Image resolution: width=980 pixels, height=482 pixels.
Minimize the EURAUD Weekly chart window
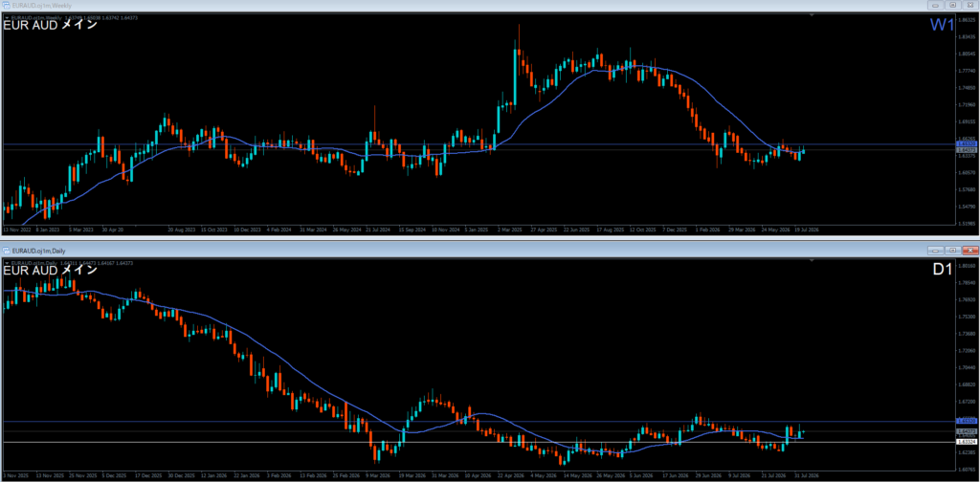tap(936, 5)
